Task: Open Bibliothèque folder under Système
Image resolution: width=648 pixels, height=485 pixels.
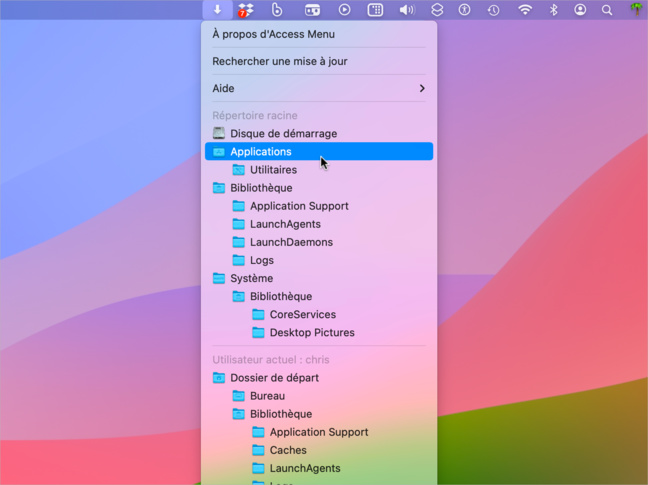Action: tap(319, 296)
